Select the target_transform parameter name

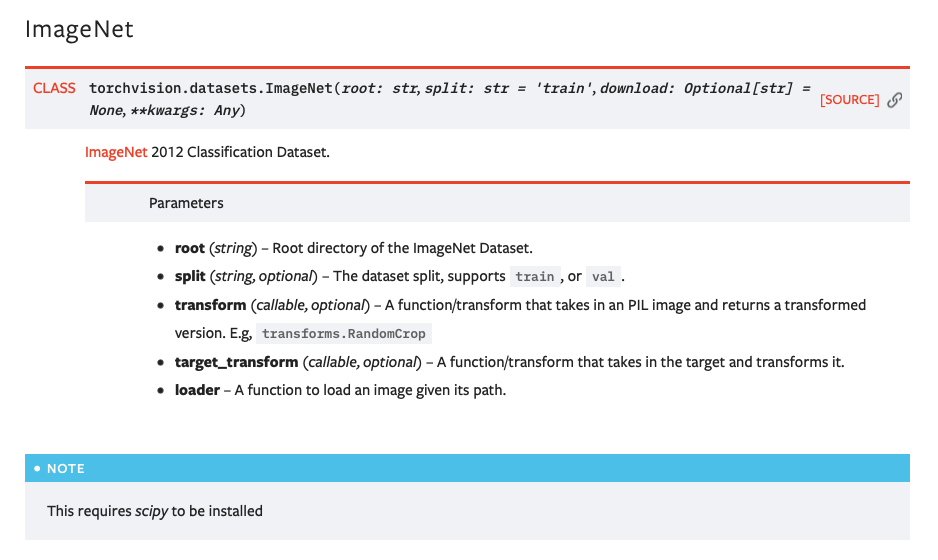[x=236, y=362]
